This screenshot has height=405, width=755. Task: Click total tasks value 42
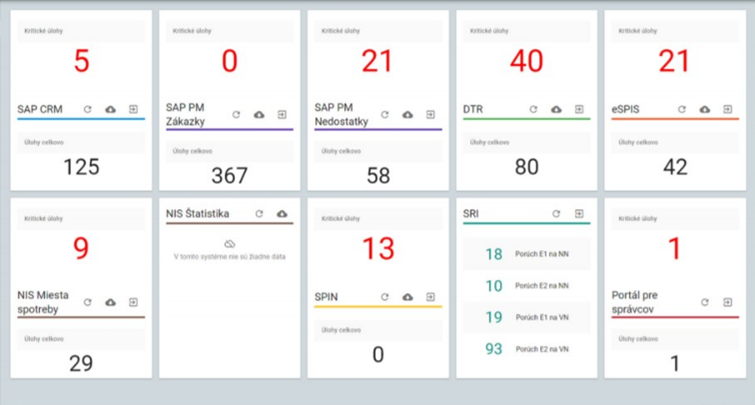(x=675, y=167)
